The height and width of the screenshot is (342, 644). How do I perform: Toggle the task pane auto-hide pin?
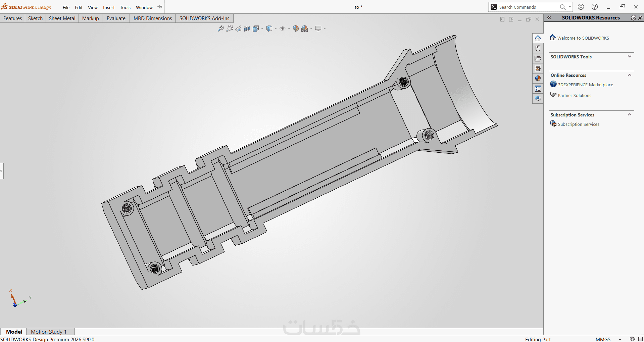coord(640,18)
